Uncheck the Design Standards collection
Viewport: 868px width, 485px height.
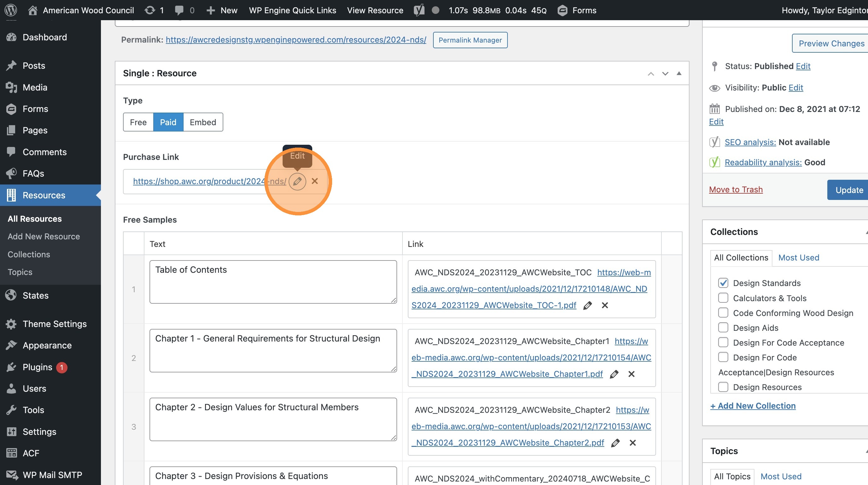click(723, 283)
